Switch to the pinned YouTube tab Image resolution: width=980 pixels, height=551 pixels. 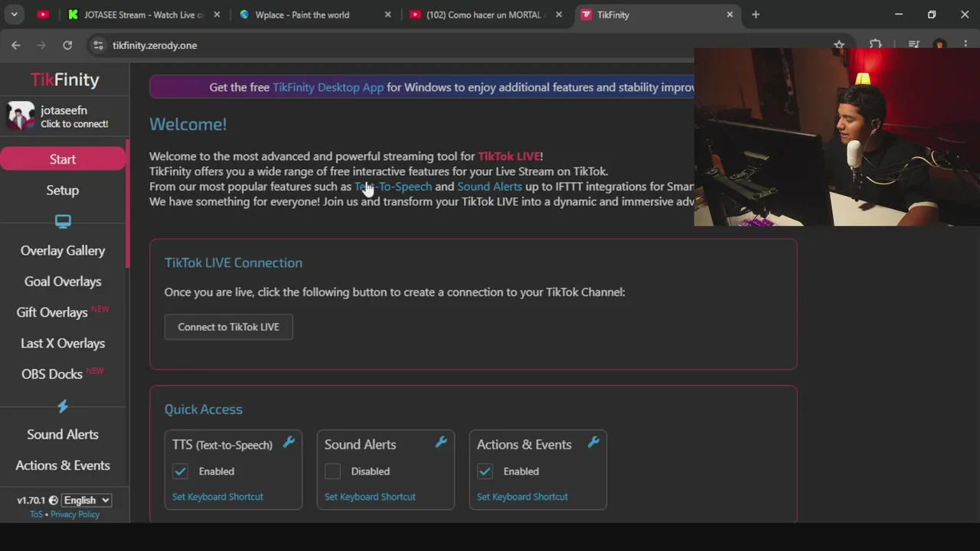click(43, 15)
